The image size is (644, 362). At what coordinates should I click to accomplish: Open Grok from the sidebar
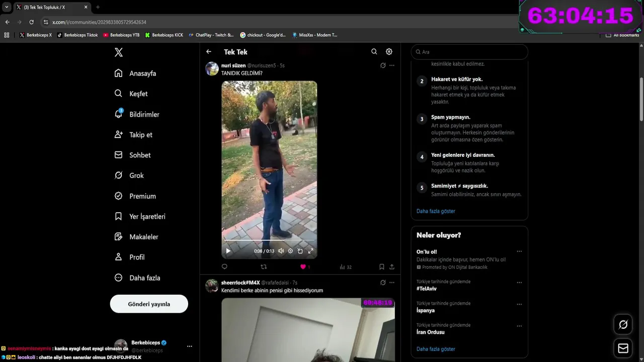coord(129,175)
